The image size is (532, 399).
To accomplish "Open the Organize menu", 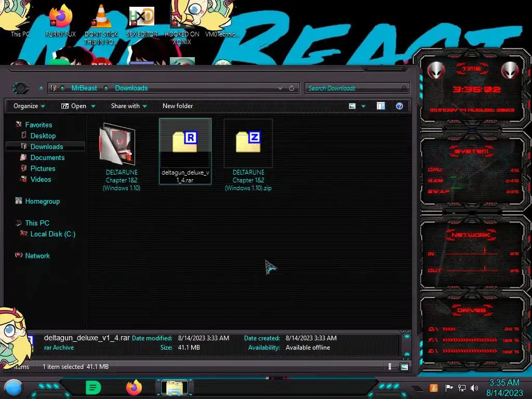I will tap(29, 106).
